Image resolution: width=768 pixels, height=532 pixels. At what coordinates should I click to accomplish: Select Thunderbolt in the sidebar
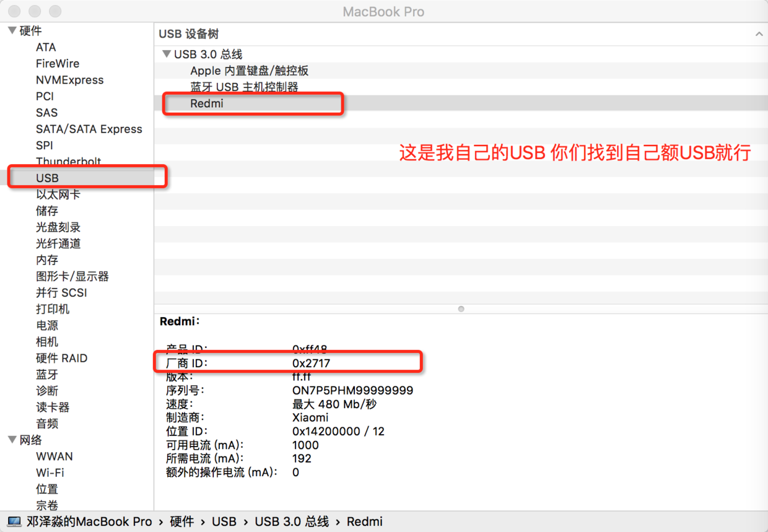tap(69, 162)
